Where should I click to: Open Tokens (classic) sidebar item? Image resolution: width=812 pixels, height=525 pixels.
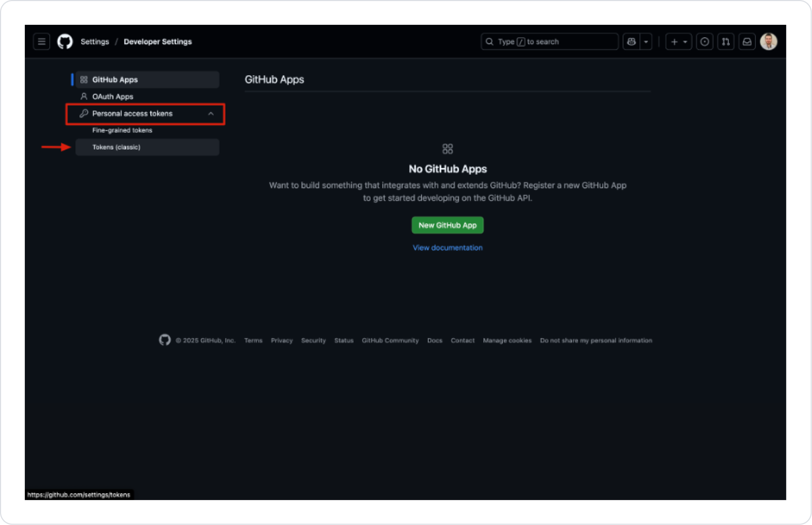(x=147, y=147)
